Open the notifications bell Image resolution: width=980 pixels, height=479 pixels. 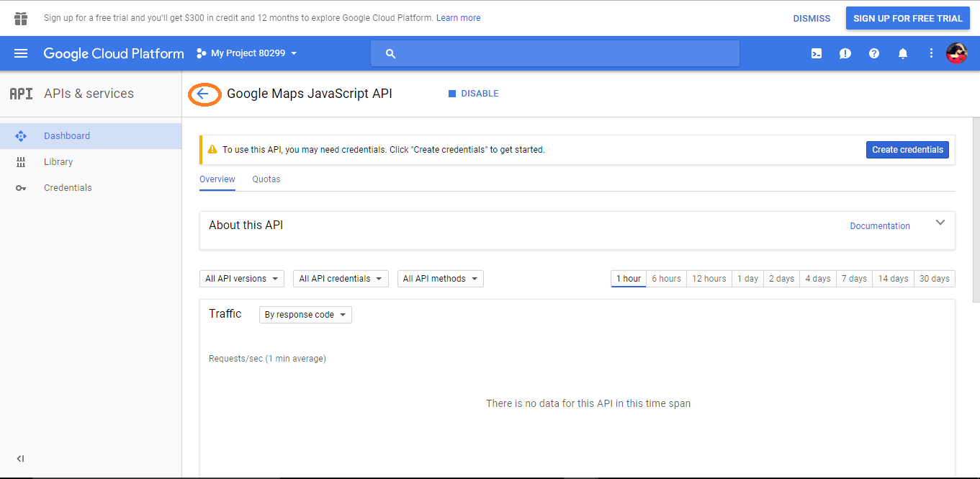[x=903, y=53]
